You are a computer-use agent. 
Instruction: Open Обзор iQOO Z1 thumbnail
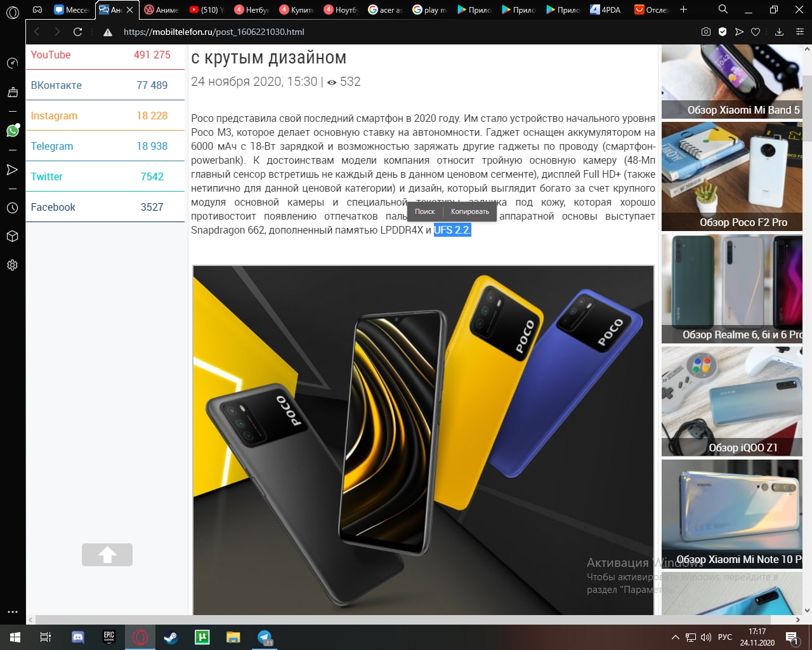coord(732,401)
